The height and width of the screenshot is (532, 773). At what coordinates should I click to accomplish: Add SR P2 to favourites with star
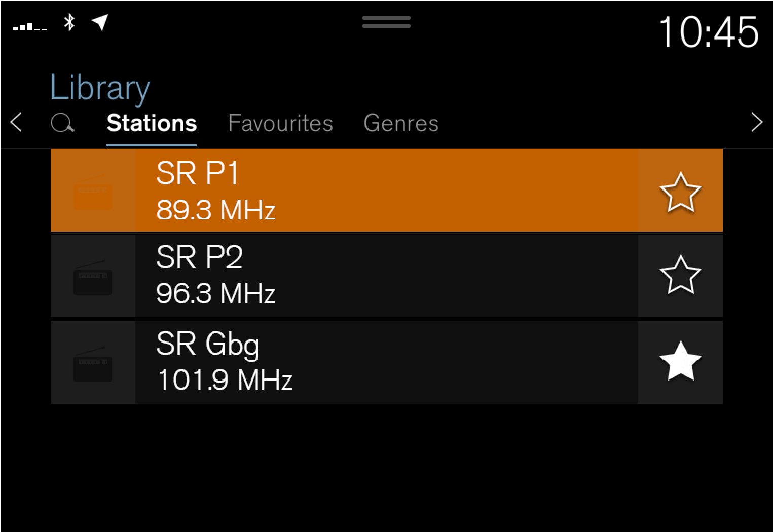click(x=680, y=275)
